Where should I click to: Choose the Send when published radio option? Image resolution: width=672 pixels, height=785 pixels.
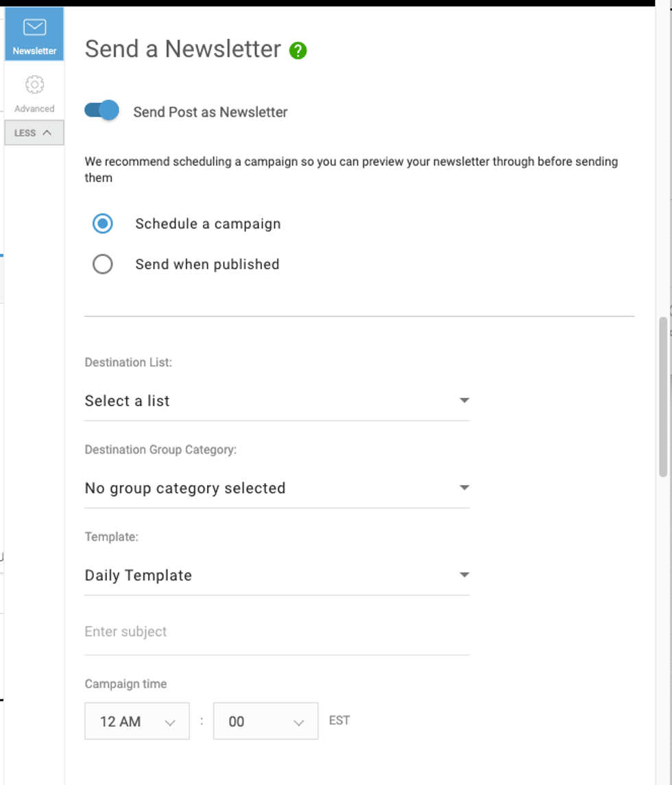click(x=103, y=264)
